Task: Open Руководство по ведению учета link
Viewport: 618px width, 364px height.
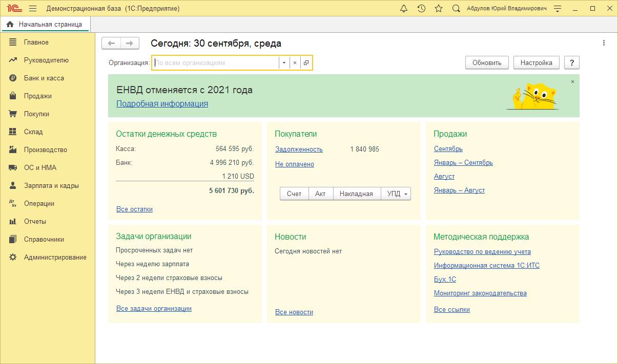Action: click(x=482, y=252)
